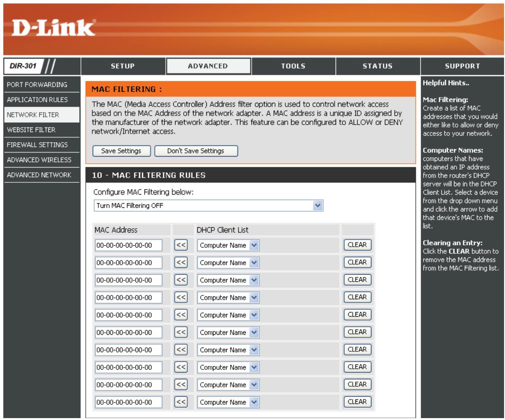This screenshot has height=420, width=505.
Task: Click the 'DHCP Client List' column header
Action: 222,230
